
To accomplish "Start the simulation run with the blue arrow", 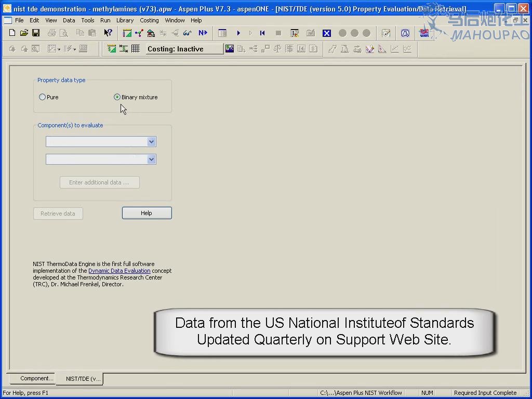I will pos(238,33).
